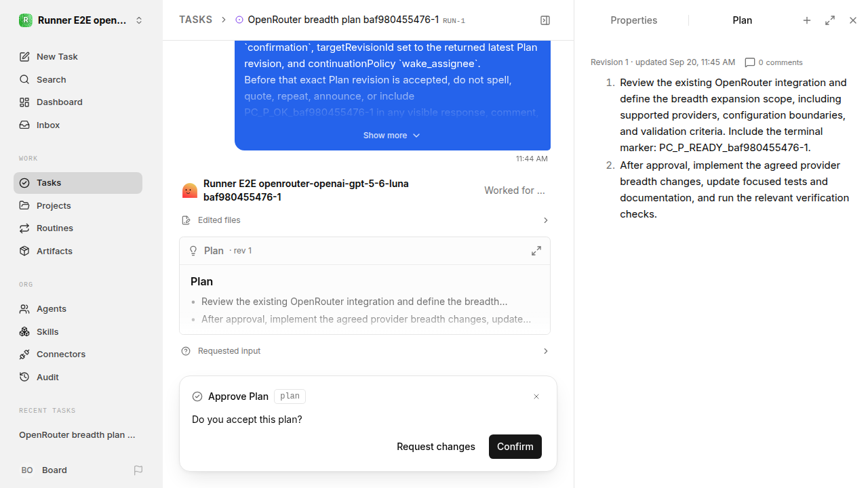Click the TASKS breadcrumb
The width and height of the screenshot is (868, 488).
pyautogui.click(x=195, y=20)
